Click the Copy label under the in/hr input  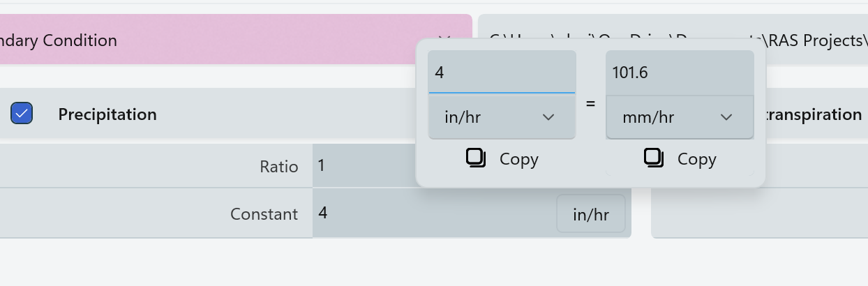click(518, 159)
